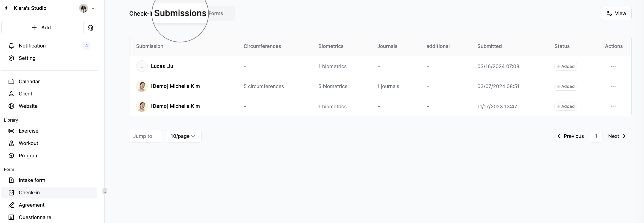Open the View options button
The width and height of the screenshot is (644, 223).
(616, 14)
